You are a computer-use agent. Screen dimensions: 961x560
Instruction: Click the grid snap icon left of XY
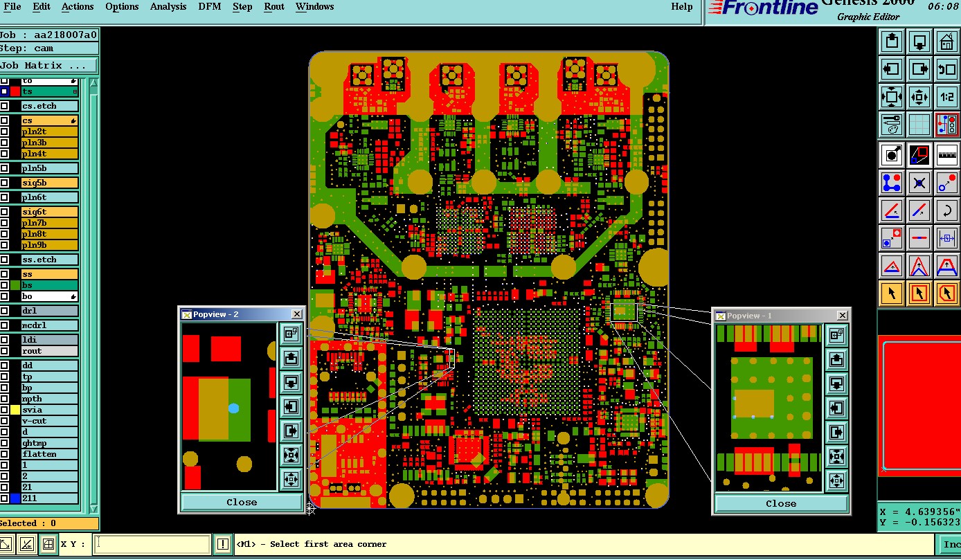click(x=48, y=544)
